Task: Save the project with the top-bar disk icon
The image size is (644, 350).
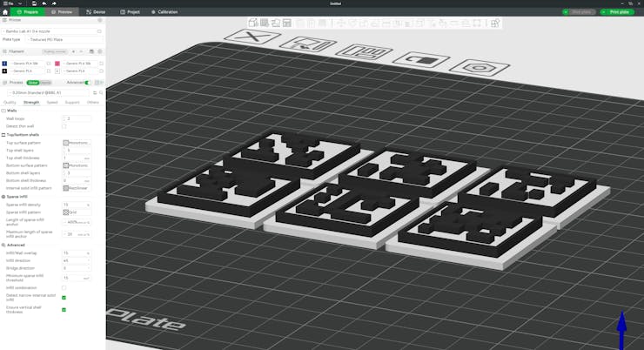Action: [x=34, y=3]
